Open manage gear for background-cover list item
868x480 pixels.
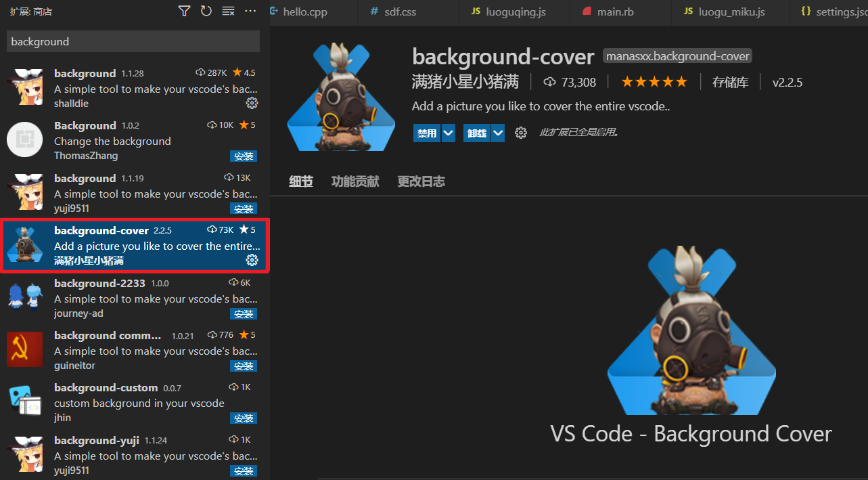252,260
